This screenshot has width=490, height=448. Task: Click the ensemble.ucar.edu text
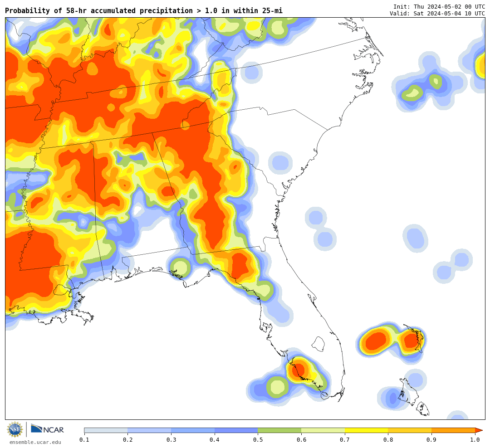[x=35, y=442]
